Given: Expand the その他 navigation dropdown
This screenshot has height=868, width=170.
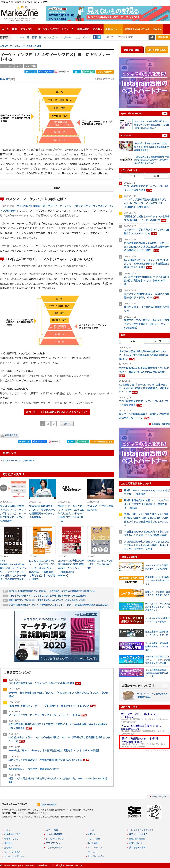Looking at the screenshot, I should (x=97, y=29).
